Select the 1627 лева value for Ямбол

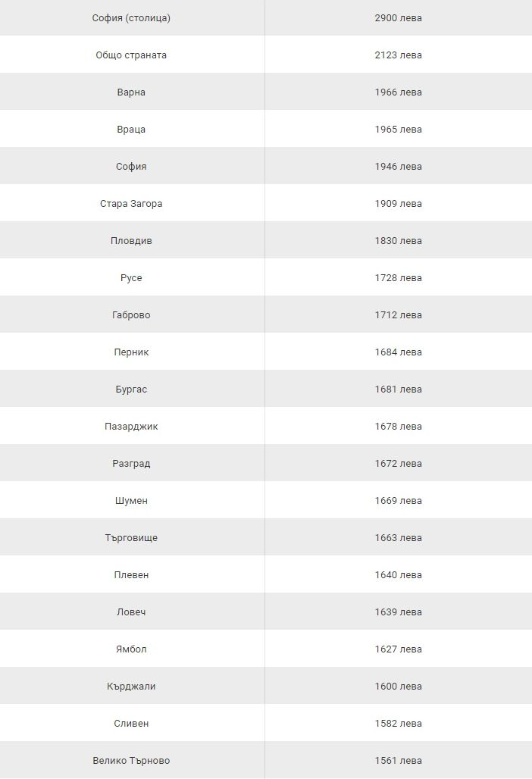pos(399,649)
